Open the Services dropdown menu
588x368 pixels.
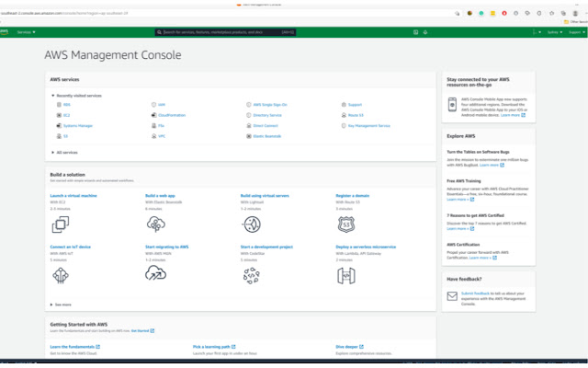[x=27, y=32]
